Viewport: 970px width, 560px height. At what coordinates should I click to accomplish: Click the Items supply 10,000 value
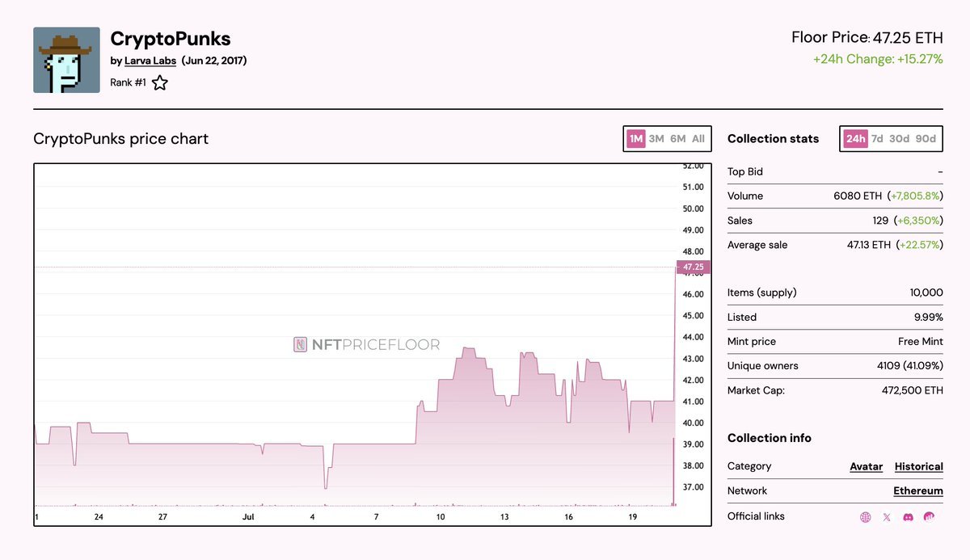pyautogui.click(x=926, y=293)
